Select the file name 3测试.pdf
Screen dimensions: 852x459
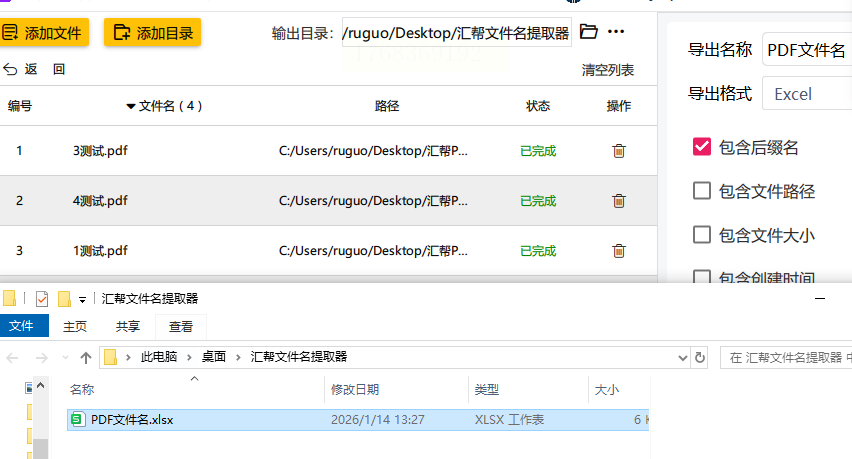[x=100, y=150]
